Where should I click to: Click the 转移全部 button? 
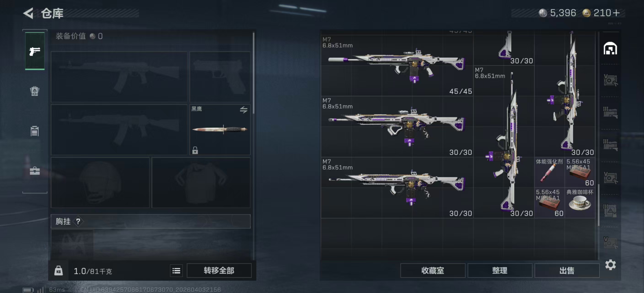[219, 271]
